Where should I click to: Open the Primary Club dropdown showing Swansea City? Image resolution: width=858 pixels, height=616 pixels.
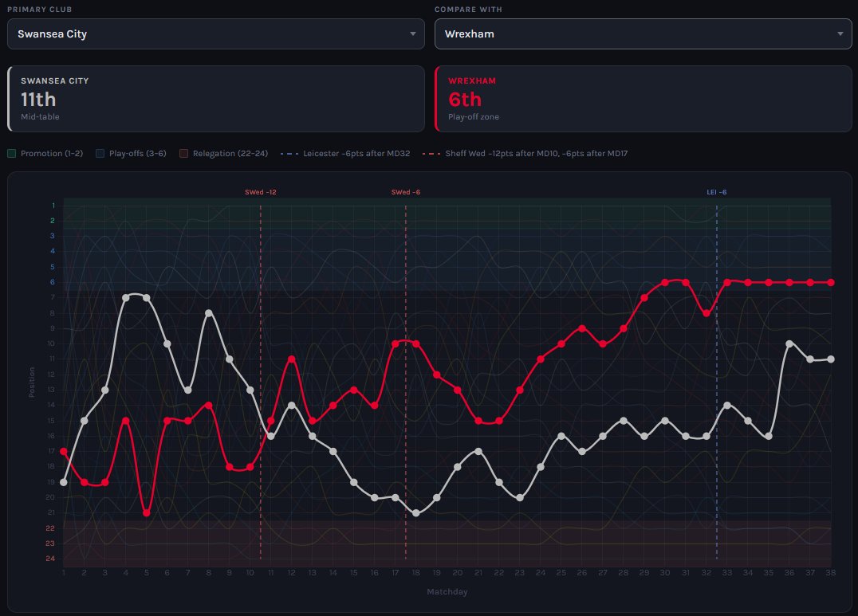(x=215, y=34)
